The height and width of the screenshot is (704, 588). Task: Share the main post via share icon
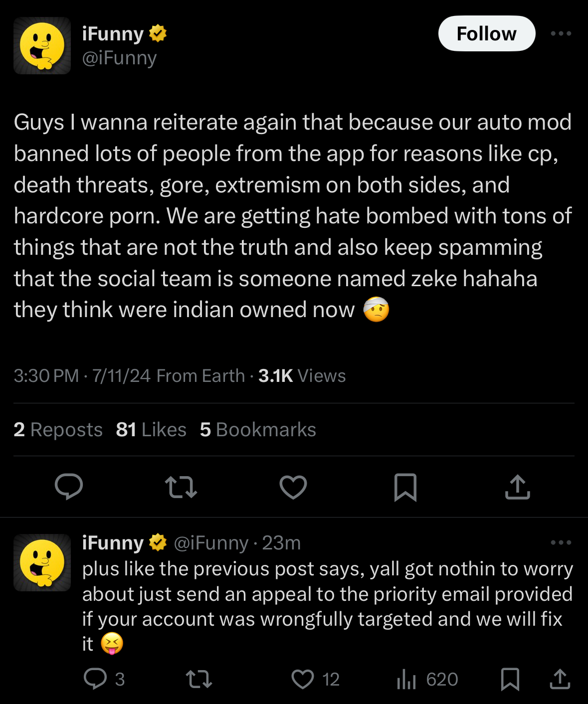(x=517, y=487)
